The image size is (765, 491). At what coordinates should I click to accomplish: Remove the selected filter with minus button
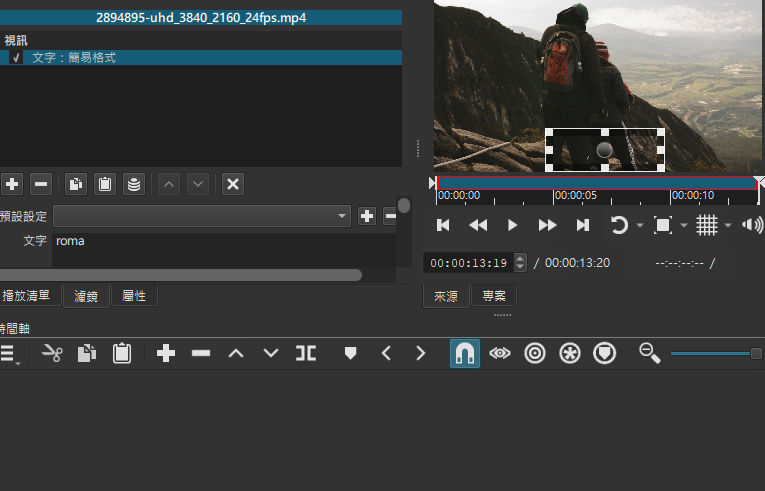(41, 184)
